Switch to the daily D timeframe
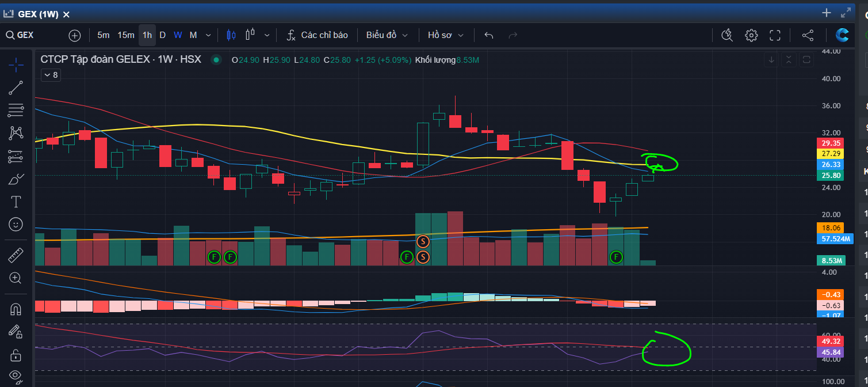868x387 pixels. click(163, 35)
